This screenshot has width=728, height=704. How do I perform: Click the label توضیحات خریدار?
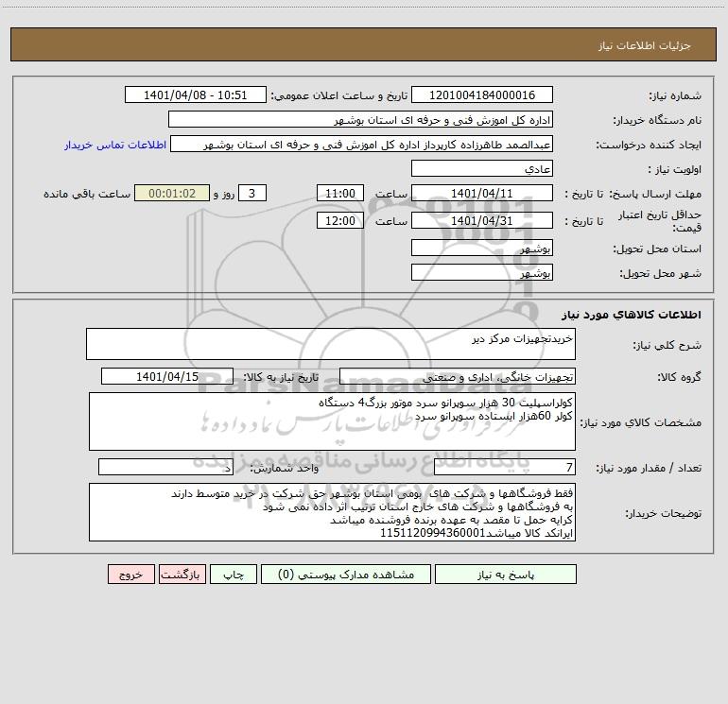pos(664,513)
